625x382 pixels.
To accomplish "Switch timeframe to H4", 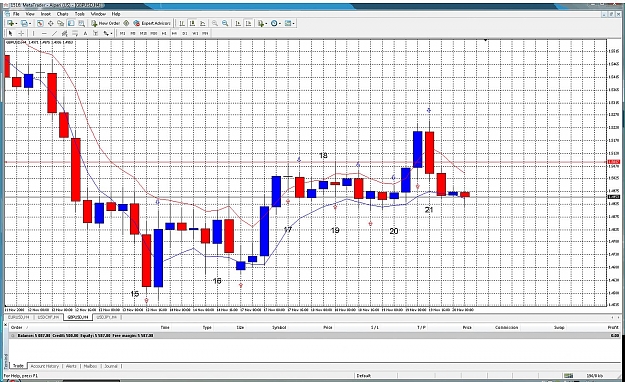I will pyautogui.click(x=174, y=33).
